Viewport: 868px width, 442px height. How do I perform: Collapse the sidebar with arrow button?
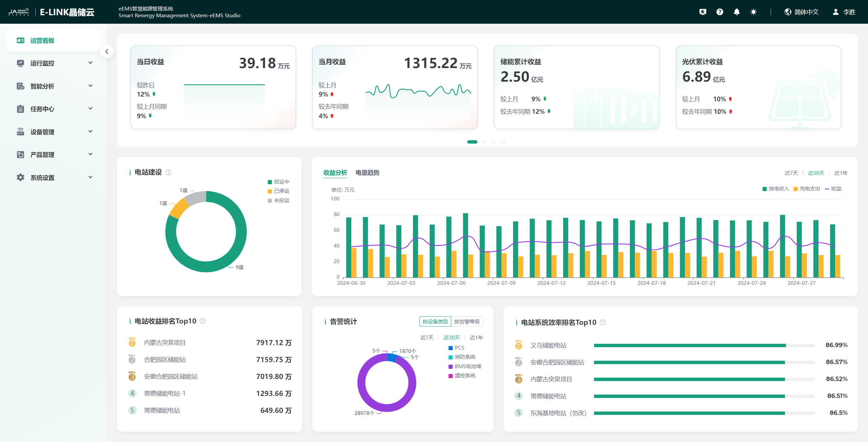click(x=107, y=51)
